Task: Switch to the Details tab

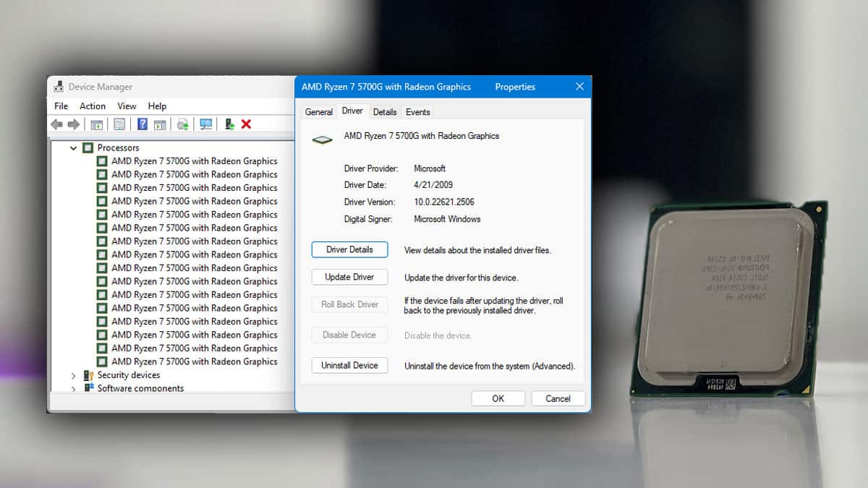Action: coord(385,111)
